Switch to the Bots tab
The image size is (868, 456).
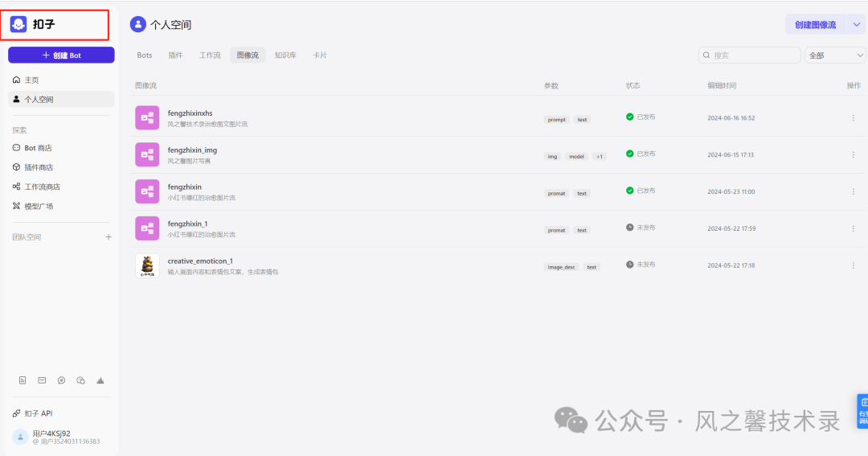coord(145,55)
